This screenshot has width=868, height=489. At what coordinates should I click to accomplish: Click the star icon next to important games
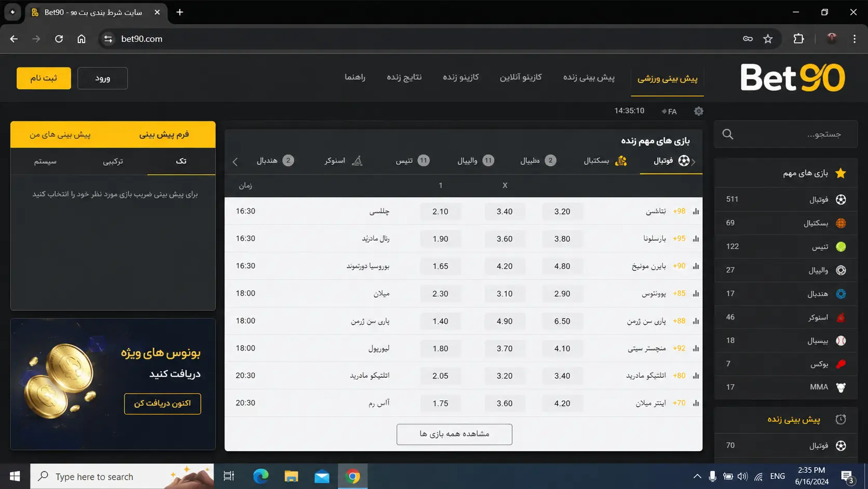[x=841, y=174]
